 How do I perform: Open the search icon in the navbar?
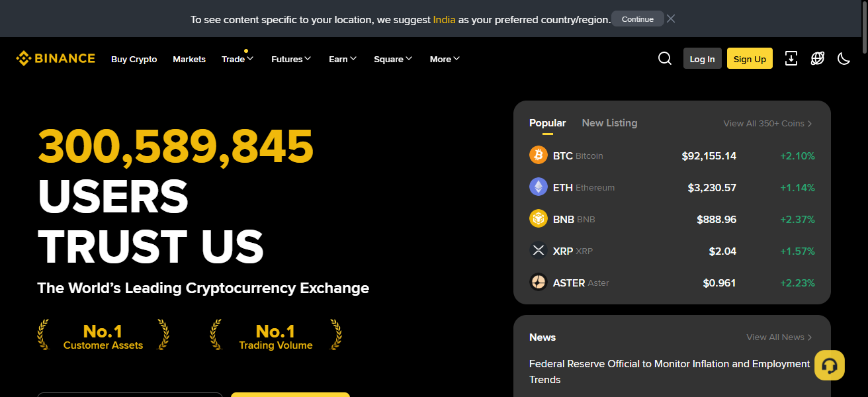[664, 58]
